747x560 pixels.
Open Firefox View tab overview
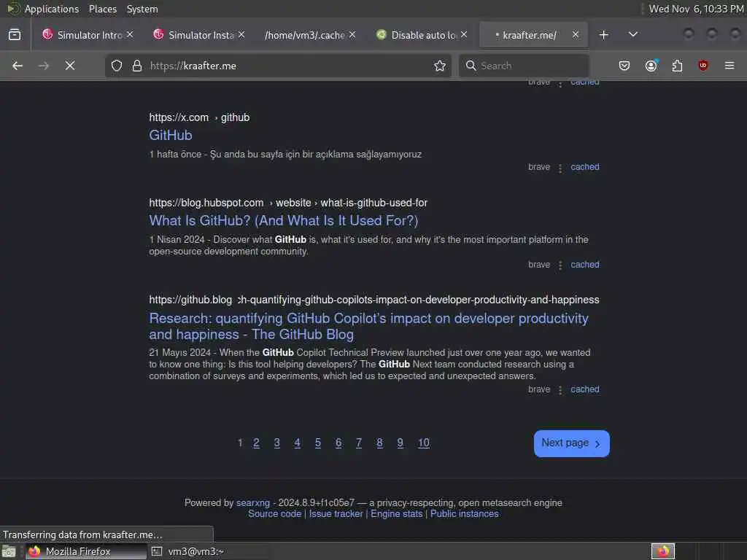point(15,35)
